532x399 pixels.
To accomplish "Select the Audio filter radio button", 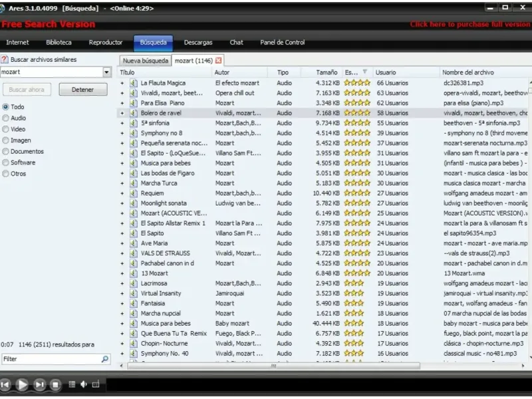I will 5,118.
